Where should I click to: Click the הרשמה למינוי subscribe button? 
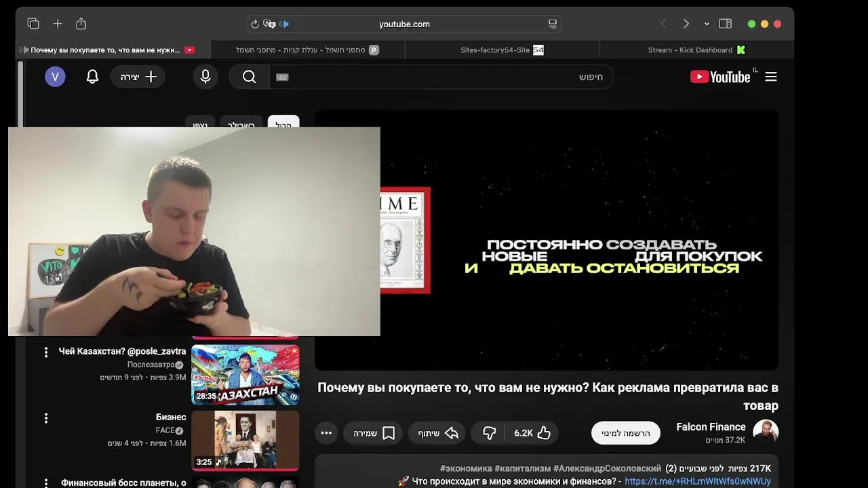pos(626,433)
